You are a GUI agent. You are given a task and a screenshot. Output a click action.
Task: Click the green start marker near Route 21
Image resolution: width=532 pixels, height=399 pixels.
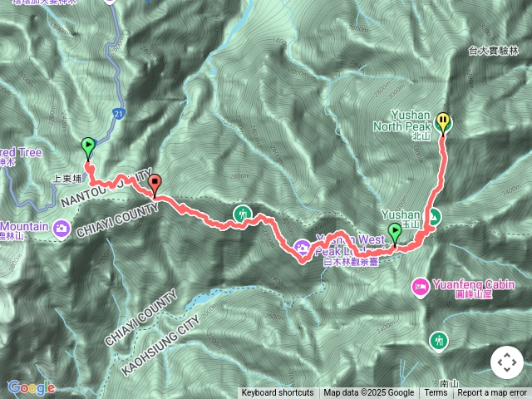(88, 147)
